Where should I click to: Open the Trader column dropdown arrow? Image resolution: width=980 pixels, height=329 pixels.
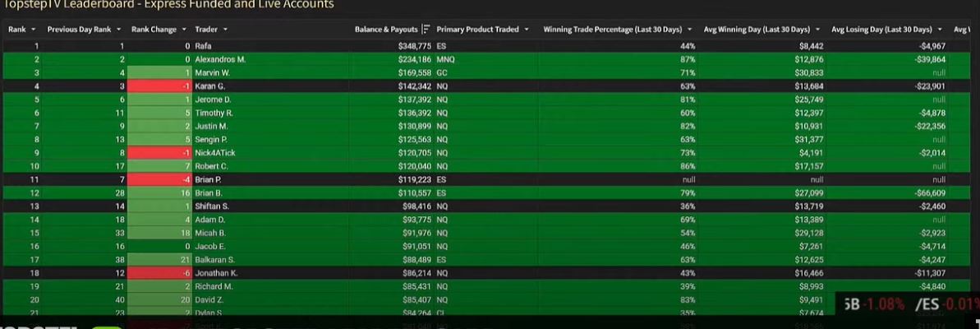point(225,30)
